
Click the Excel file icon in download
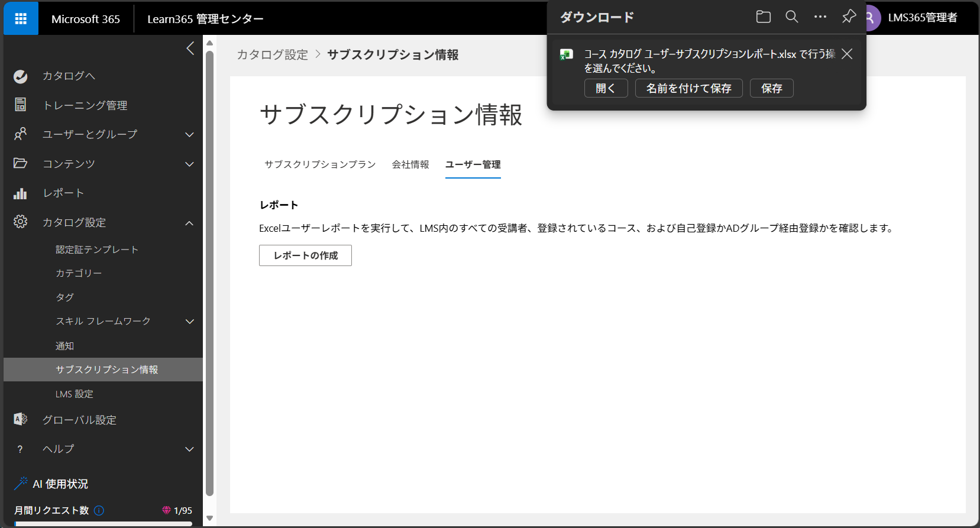tap(567, 54)
